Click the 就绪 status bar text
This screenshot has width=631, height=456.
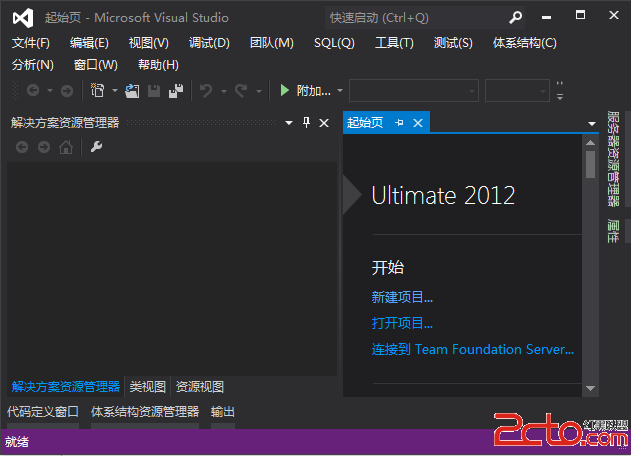tap(17, 442)
